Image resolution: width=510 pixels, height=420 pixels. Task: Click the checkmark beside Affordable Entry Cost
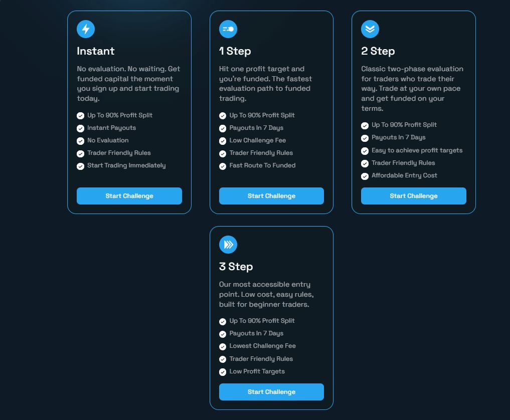pyautogui.click(x=365, y=176)
